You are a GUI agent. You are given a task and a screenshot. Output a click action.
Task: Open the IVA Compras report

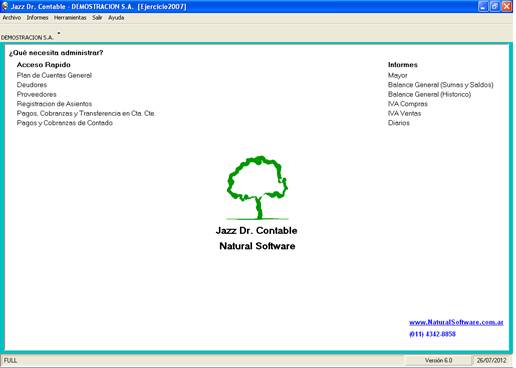pyautogui.click(x=408, y=104)
